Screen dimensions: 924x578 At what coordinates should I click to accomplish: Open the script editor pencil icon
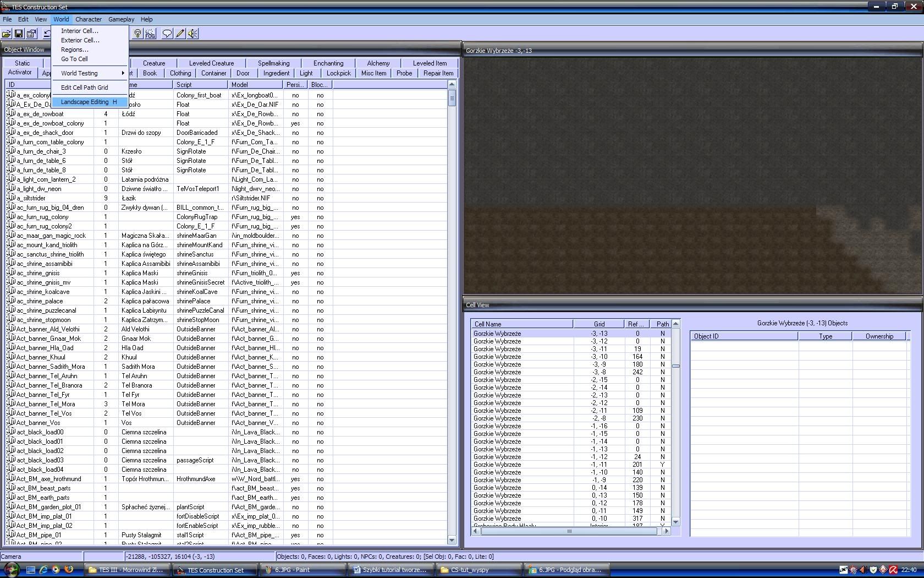(180, 34)
